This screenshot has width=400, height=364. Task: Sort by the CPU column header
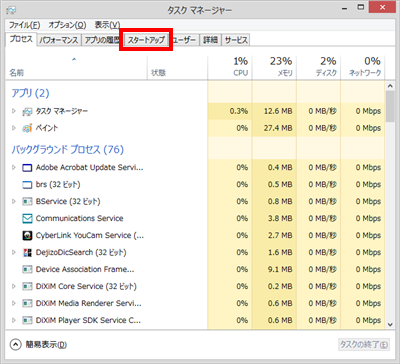tap(230, 68)
